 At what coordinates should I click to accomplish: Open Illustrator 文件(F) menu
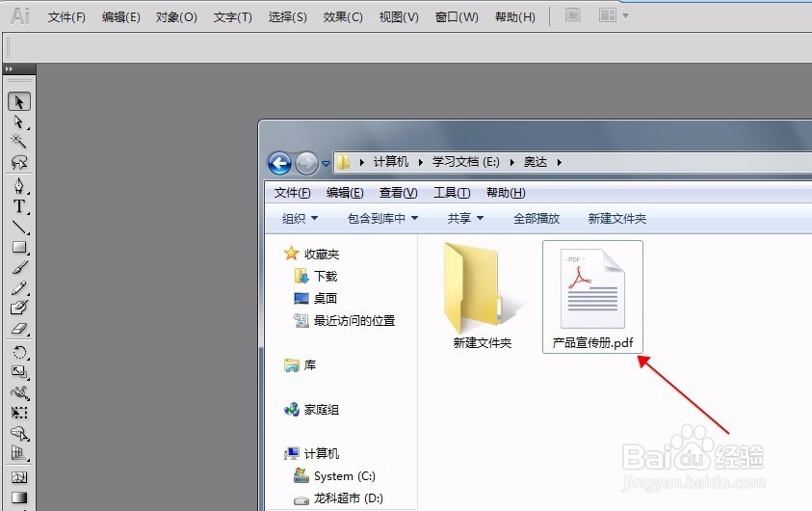click(x=66, y=17)
